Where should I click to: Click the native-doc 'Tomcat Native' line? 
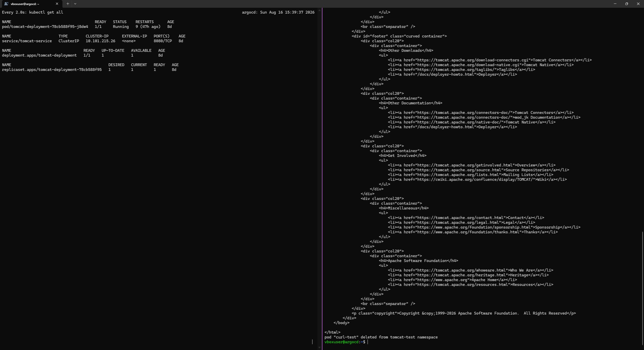472,122
